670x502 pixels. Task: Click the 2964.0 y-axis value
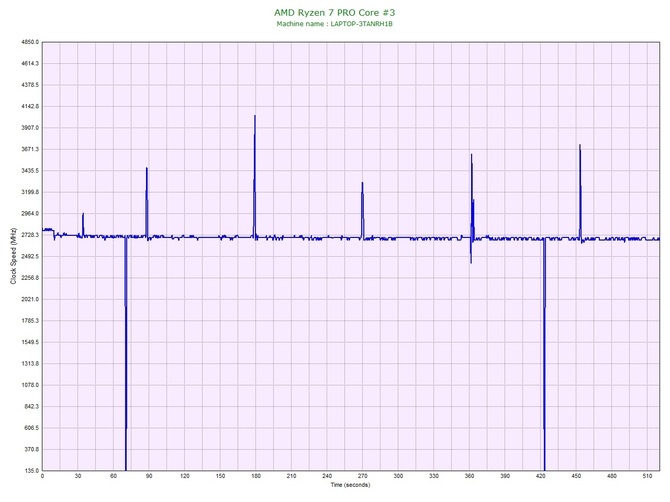[30, 214]
